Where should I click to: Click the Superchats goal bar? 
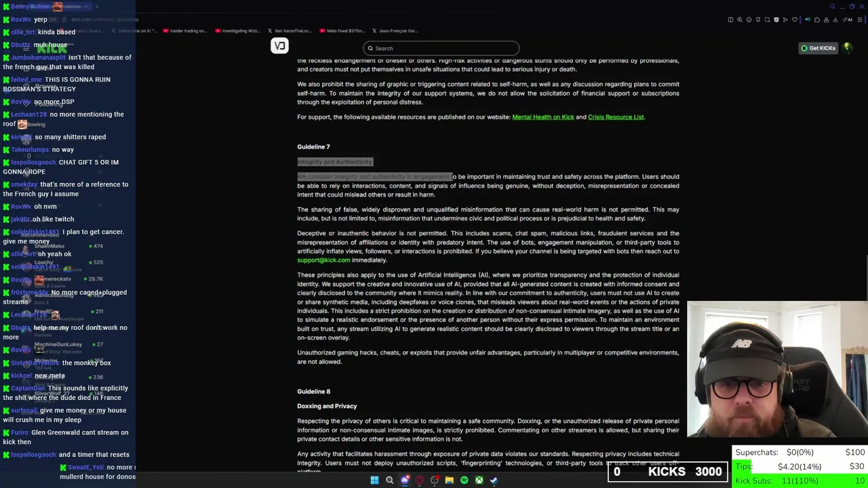pyautogui.click(x=800, y=452)
